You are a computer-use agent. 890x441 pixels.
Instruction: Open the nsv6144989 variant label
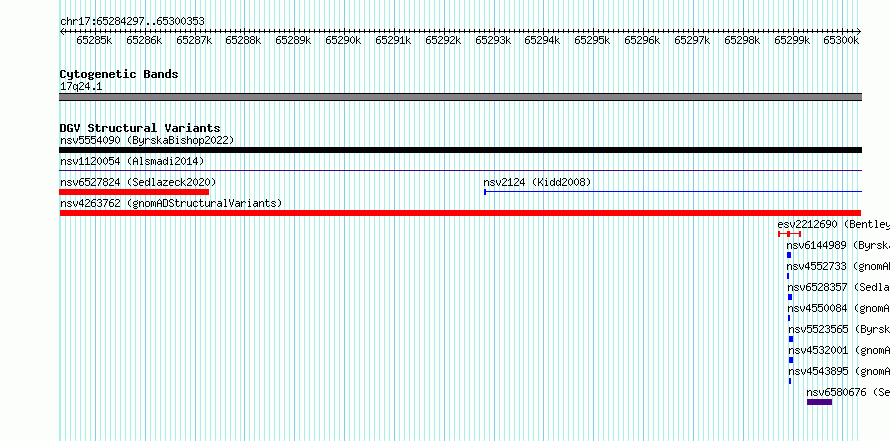pyautogui.click(x=838, y=245)
